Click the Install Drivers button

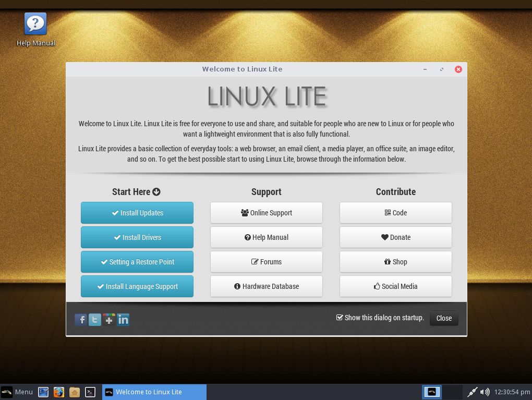pos(137,237)
